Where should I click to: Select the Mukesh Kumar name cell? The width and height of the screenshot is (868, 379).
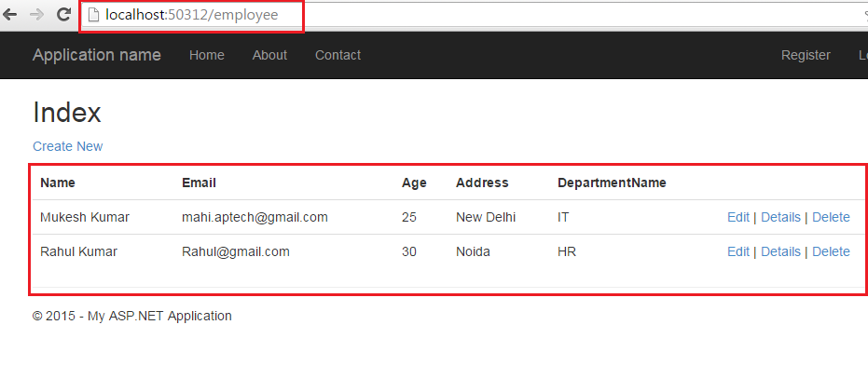tap(85, 218)
